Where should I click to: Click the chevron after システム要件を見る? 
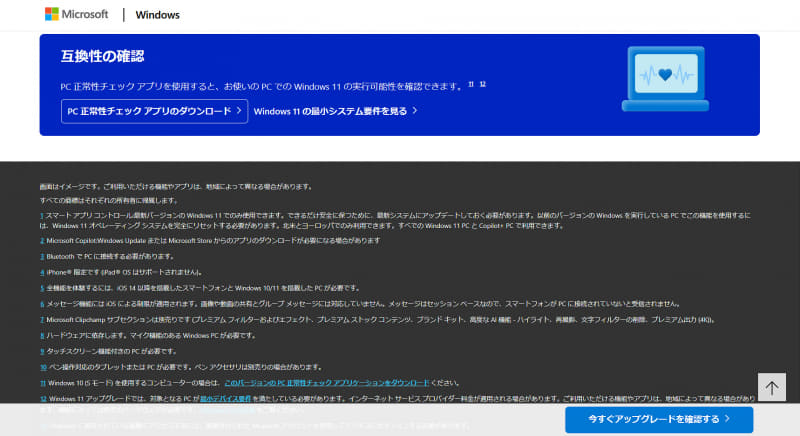pos(415,111)
